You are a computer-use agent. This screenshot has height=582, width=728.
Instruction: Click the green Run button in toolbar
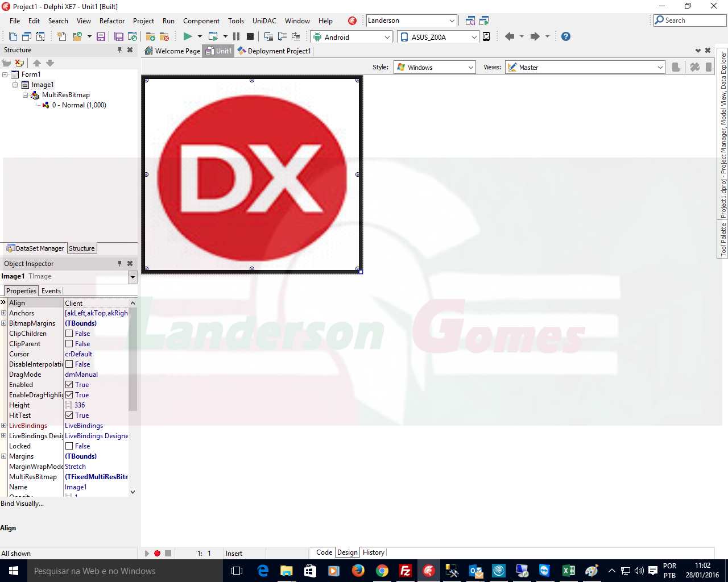coord(187,36)
